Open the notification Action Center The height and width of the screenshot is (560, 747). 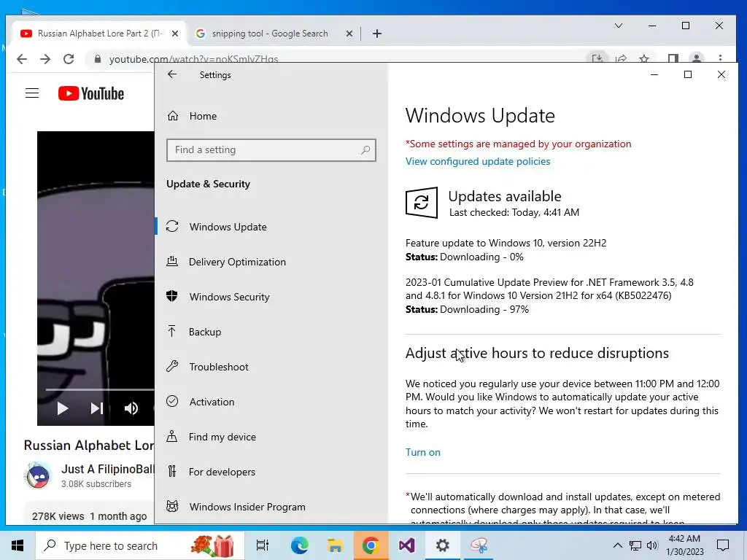point(723,545)
